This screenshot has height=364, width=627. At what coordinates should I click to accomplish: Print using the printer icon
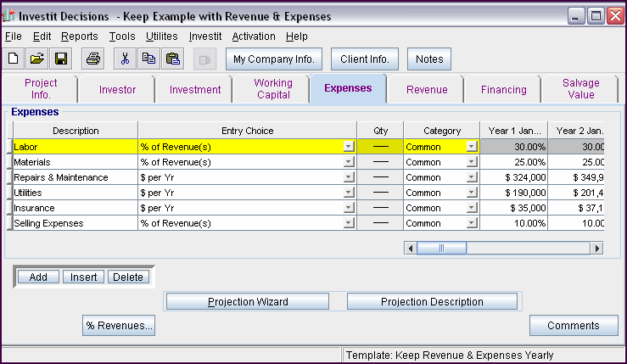pyautogui.click(x=93, y=59)
